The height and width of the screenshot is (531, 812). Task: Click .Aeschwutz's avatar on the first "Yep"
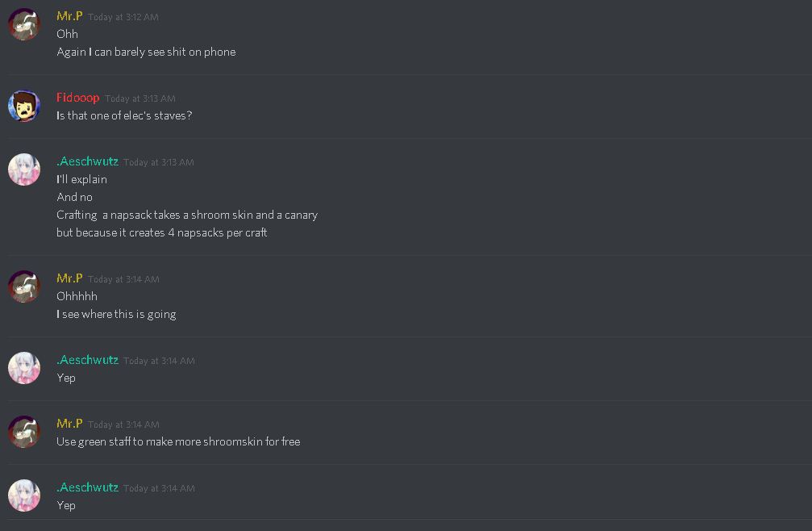pyautogui.click(x=24, y=368)
